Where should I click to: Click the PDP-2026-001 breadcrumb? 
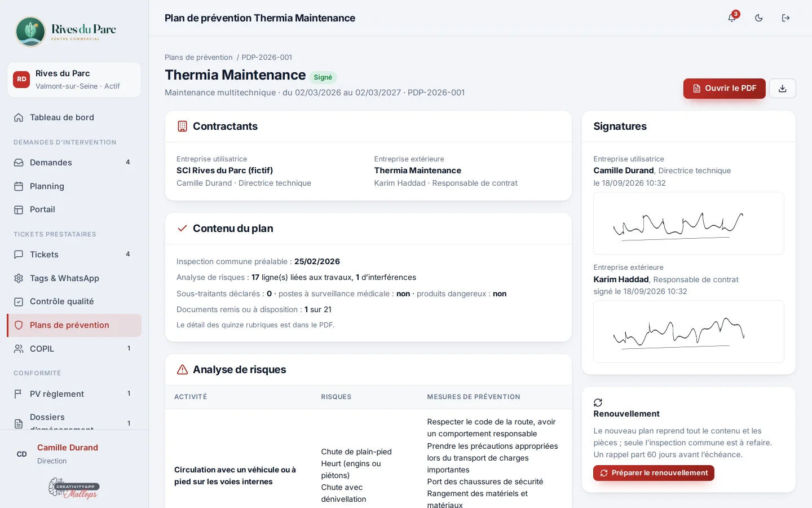point(267,57)
